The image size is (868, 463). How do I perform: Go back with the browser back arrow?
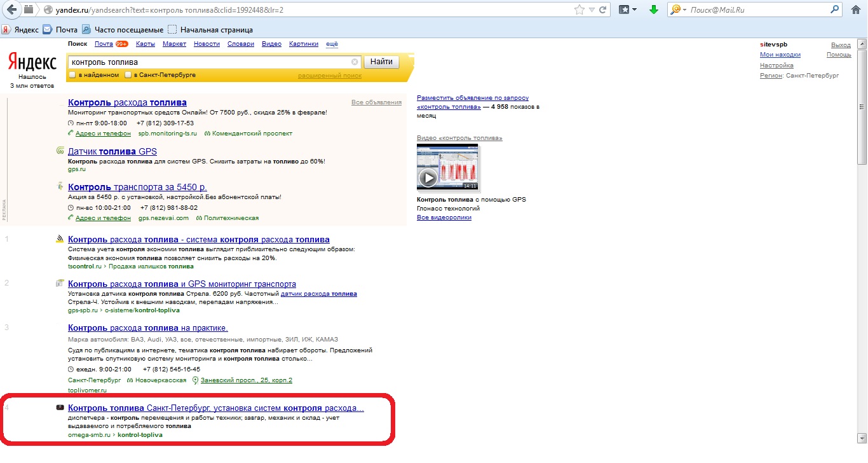11,10
